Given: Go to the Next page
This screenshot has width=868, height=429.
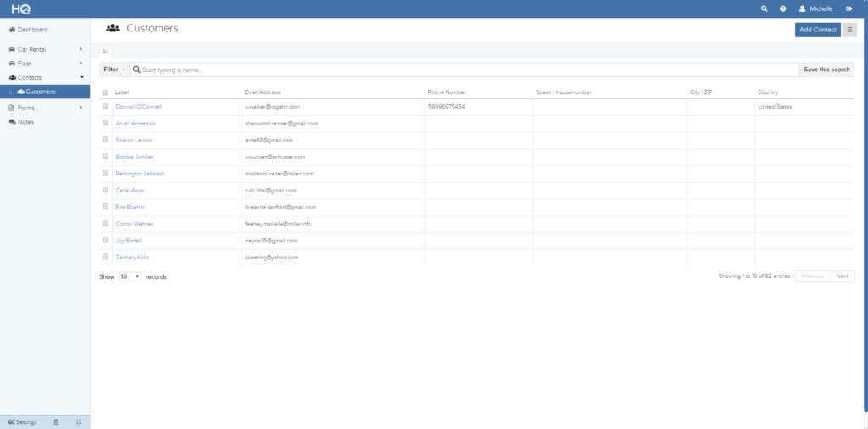Looking at the screenshot, I should tap(842, 276).
